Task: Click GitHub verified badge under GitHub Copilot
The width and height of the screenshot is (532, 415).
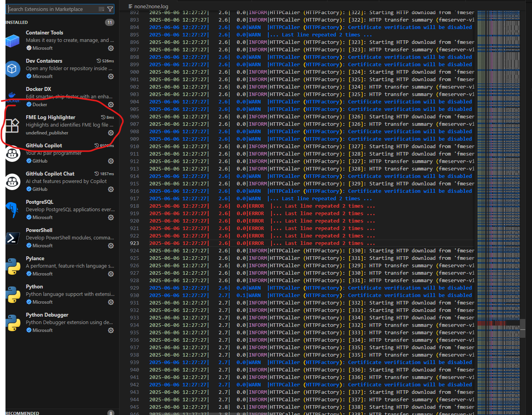Action: [29, 161]
